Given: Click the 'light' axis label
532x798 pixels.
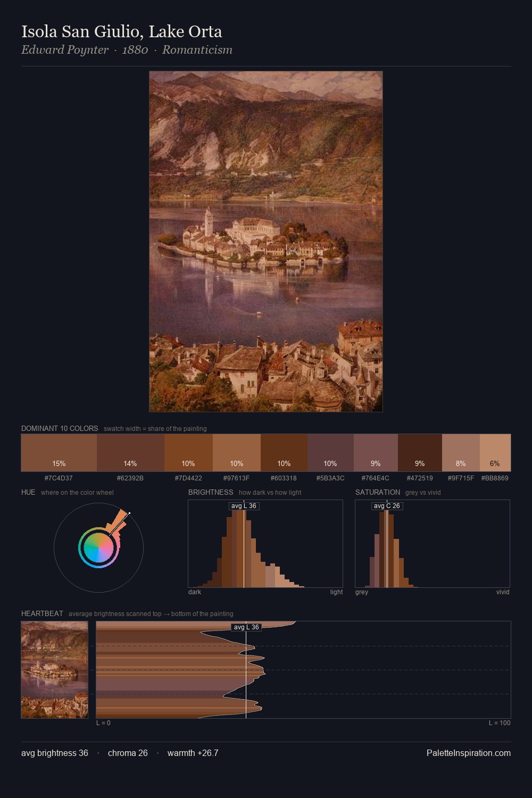Looking at the screenshot, I should pyautogui.click(x=336, y=592).
